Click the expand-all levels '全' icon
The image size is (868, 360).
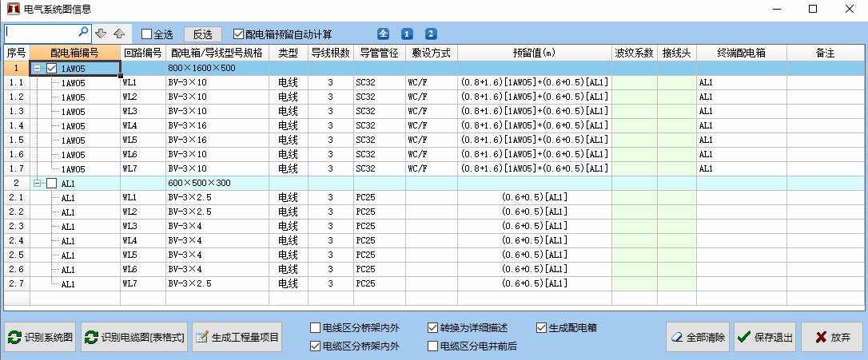click(384, 34)
